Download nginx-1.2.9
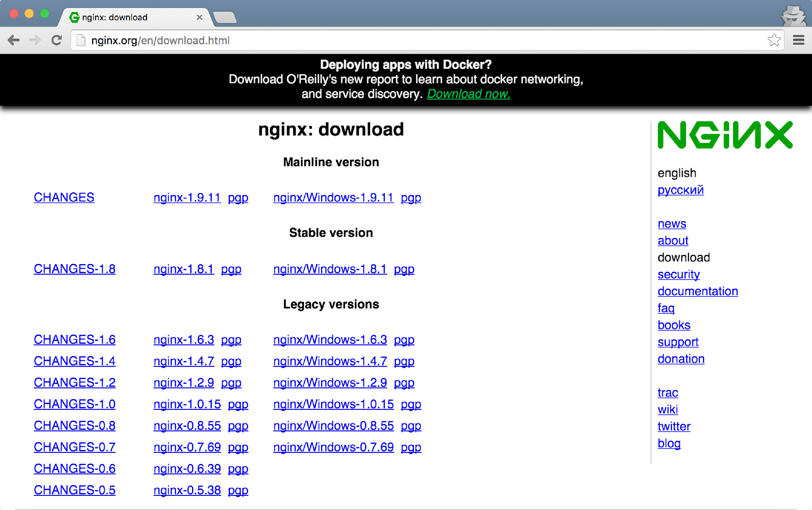The image size is (812, 510). click(184, 382)
